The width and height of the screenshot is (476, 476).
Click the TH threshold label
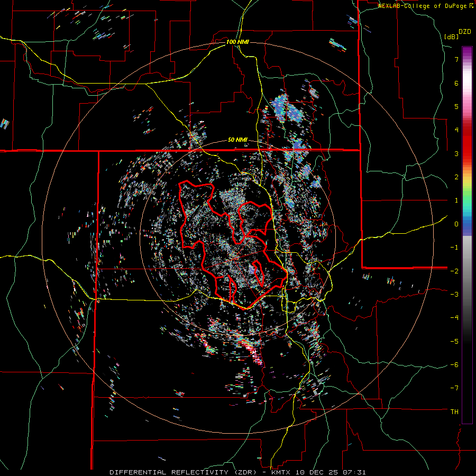point(454,412)
